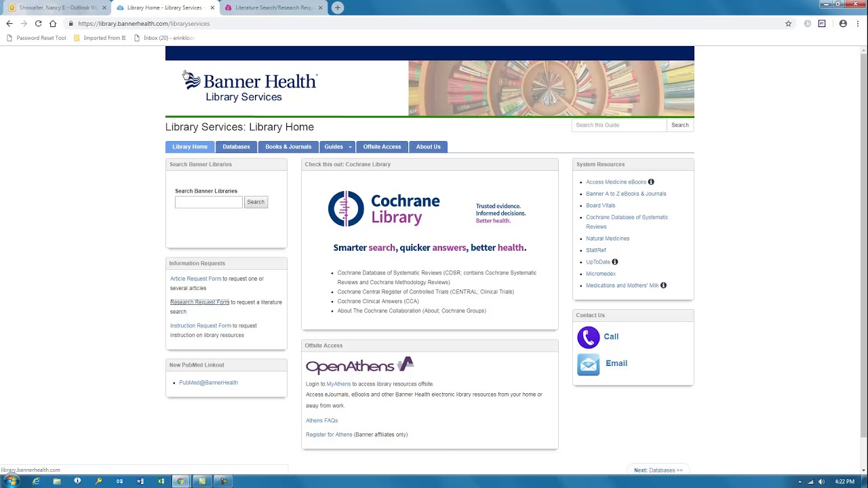Show hidden system tray icons
The image size is (868, 488).
pyautogui.click(x=800, y=481)
